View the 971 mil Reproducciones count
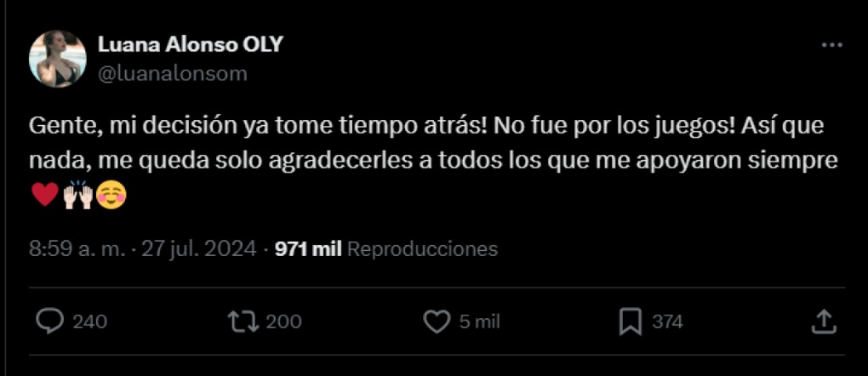 tap(386, 249)
